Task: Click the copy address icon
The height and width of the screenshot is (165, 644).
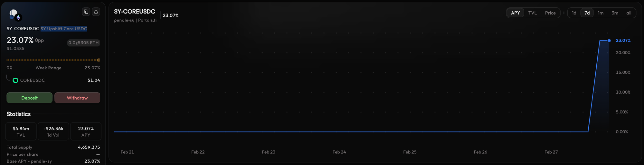Action: 86,12
